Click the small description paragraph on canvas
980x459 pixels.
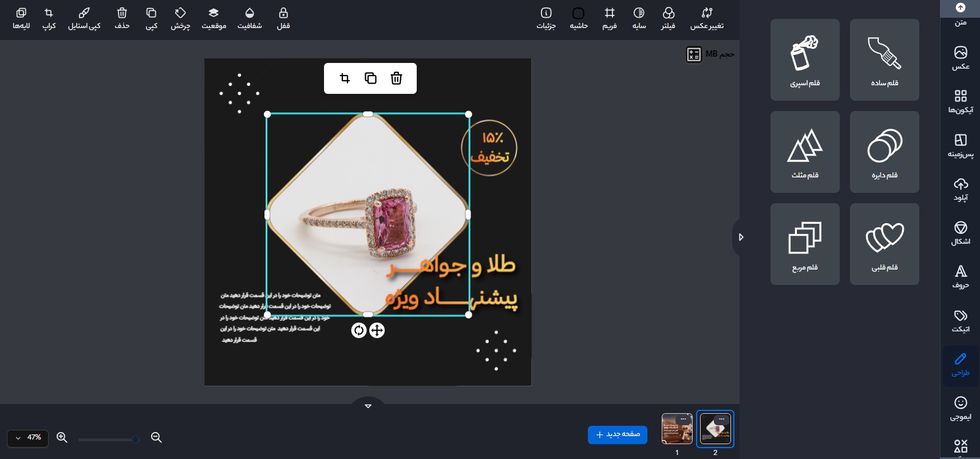pyautogui.click(x=275, y=318)
